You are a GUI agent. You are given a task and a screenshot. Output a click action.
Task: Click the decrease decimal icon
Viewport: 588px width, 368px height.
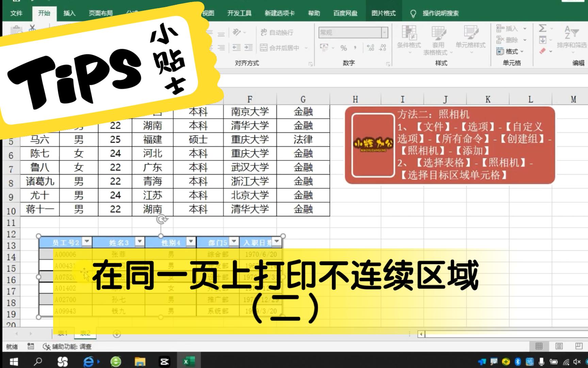tap(383, 48)
